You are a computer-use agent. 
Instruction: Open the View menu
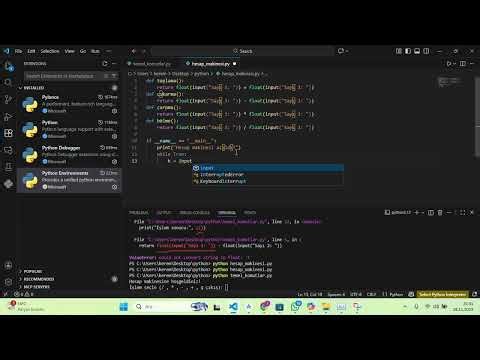click(x=69, y=51)
